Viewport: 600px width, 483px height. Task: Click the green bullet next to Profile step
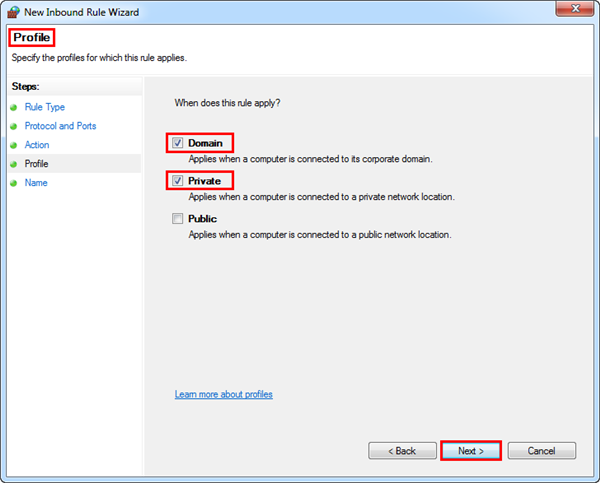(x=14, y=164)
